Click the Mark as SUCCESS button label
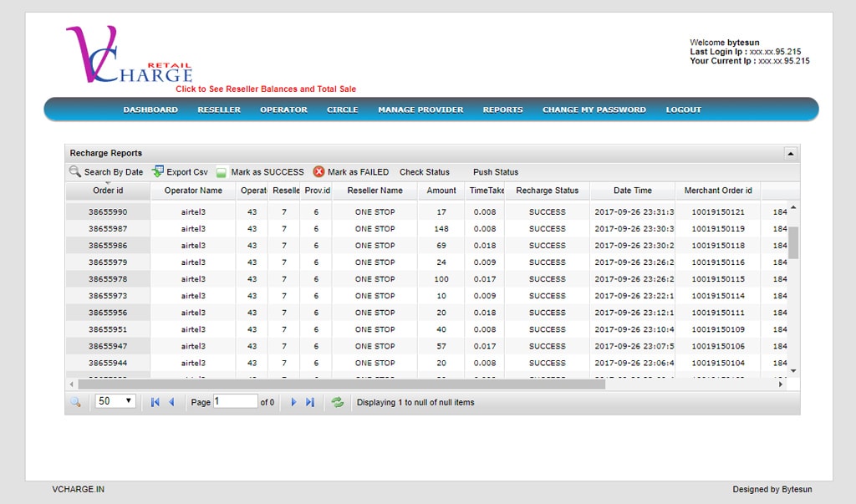Screen dimensions: 856x504 point(267,172)
